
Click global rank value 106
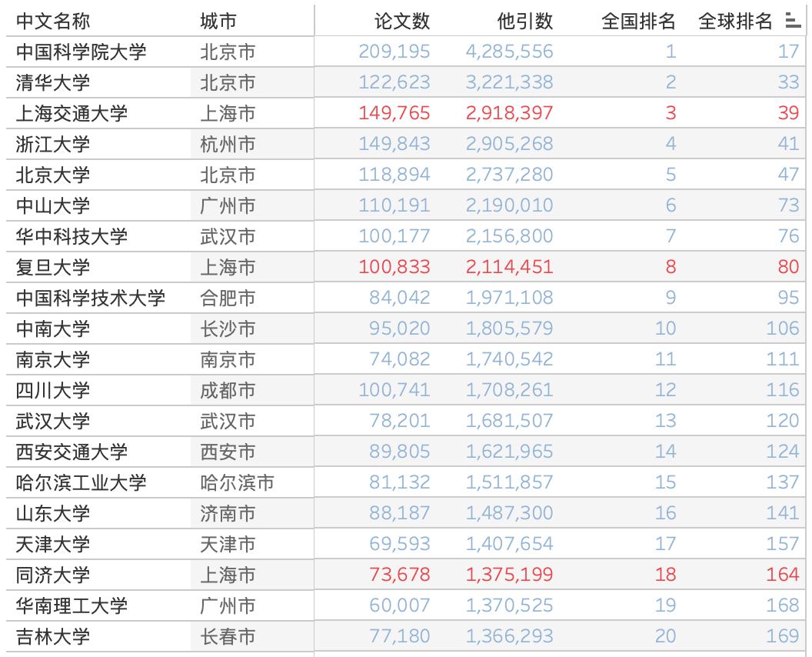pyautogui.click(x=783, y=328)
